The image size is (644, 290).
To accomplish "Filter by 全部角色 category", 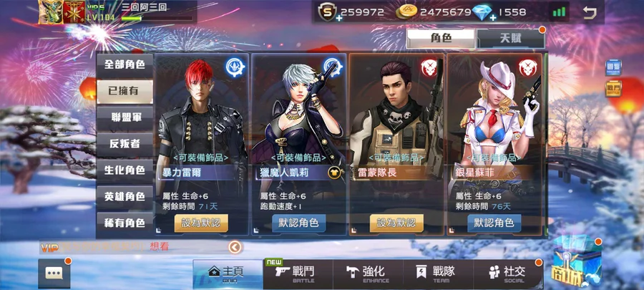I will tap(125, 65).
